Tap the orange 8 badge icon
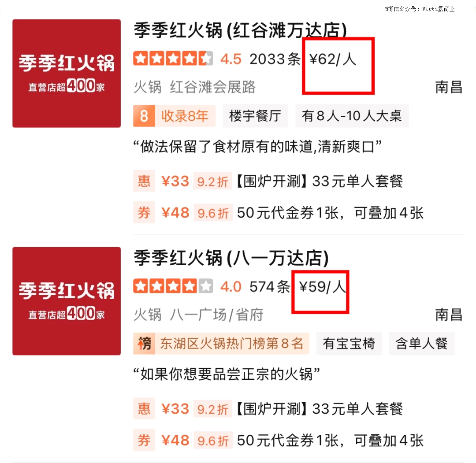 pos(144,116)
